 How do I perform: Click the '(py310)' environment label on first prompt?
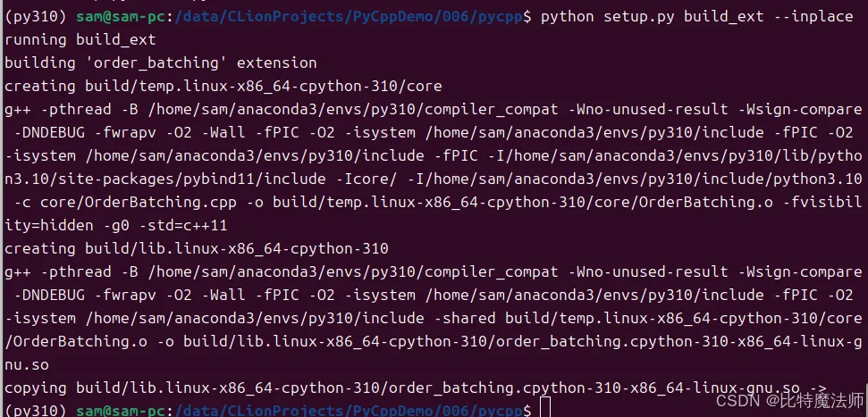pyautogui.click(x=36, y=17)
